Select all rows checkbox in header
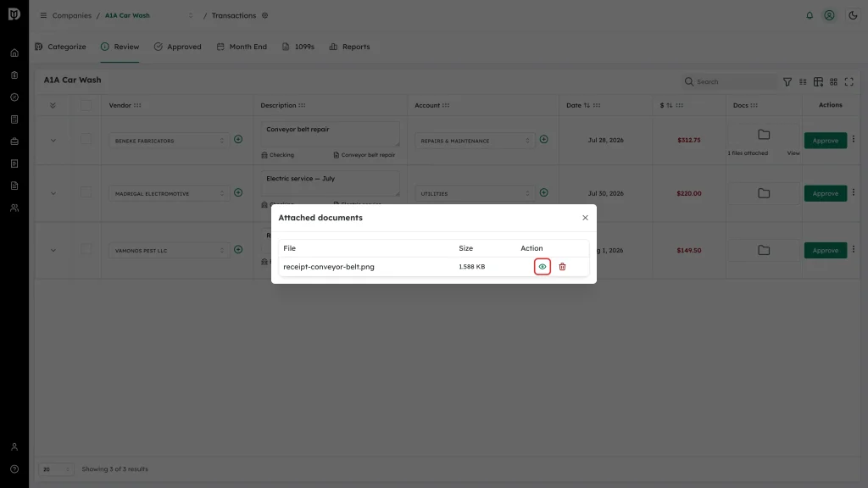 click(x=86, y=105)
